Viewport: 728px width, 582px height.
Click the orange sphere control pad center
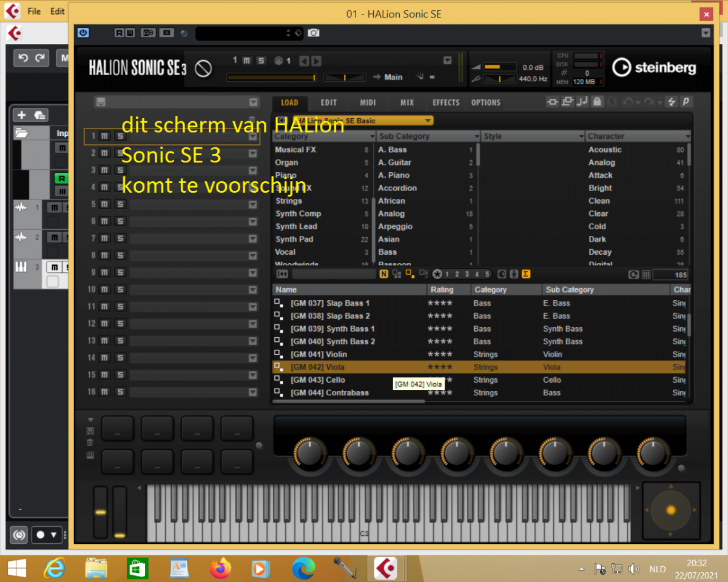(670, 510)
